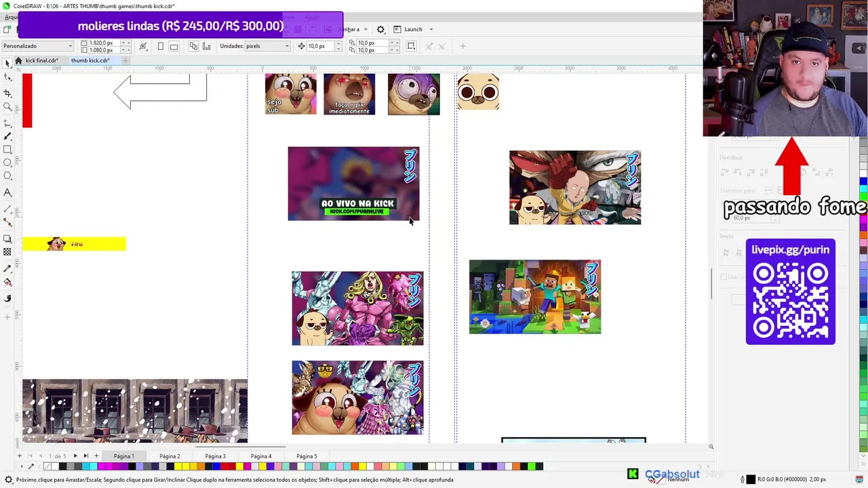Click the property bar plus customize button
This screenshot has height=488, width=868.
462,46
